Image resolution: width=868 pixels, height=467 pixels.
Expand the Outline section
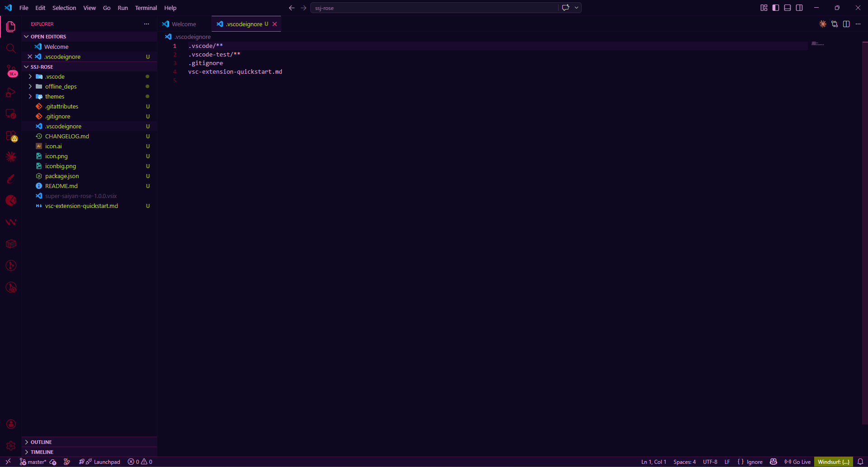click(89, 442)
